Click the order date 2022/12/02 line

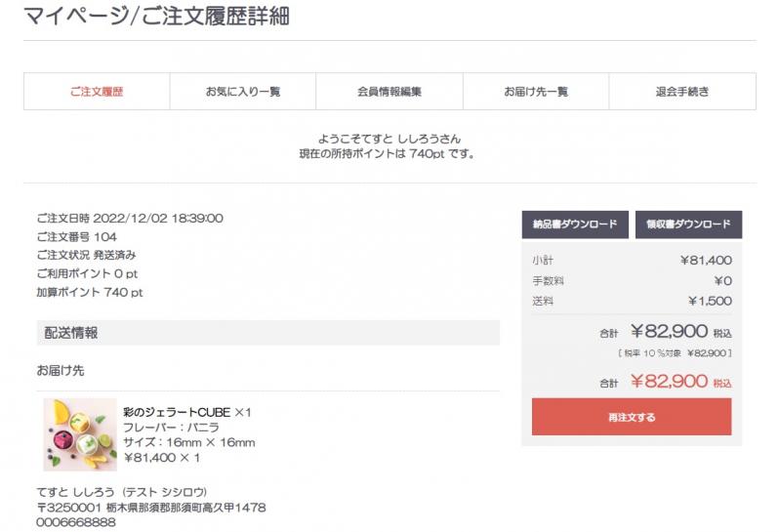(x=130, y=219)
